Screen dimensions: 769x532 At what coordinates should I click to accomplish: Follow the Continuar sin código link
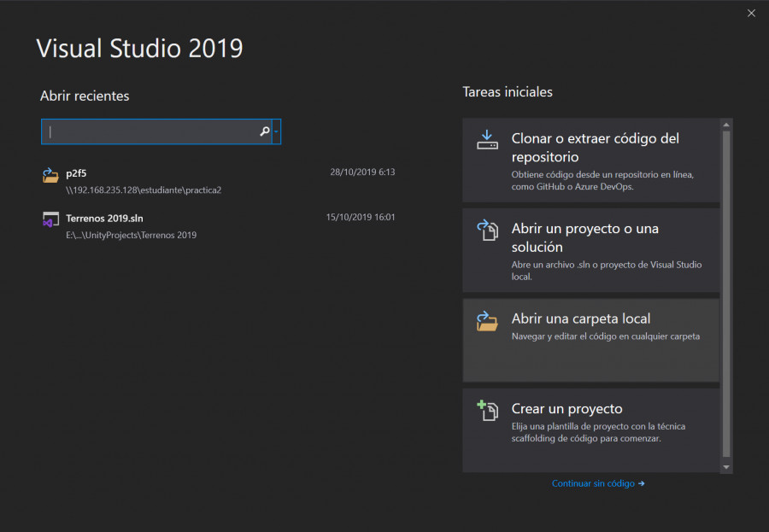coord(598,483)
